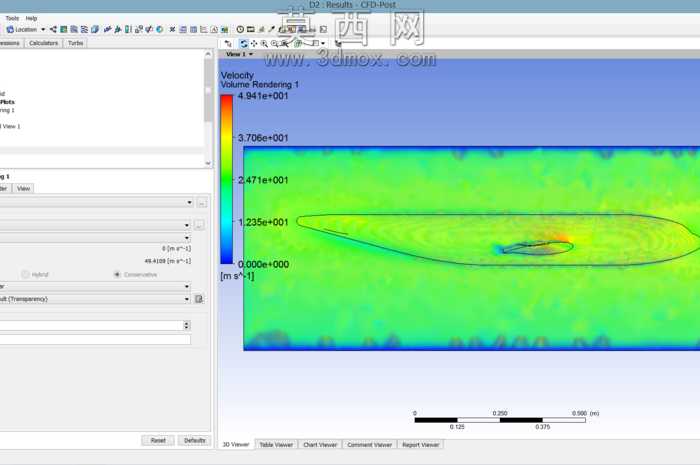Insert a Legend from the toolbar
Viewport: 700px width, 465px height.
(128, 29)
